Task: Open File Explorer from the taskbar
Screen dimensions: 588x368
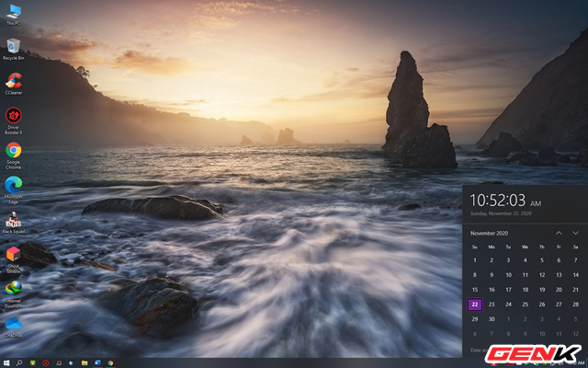Action: 85,363
